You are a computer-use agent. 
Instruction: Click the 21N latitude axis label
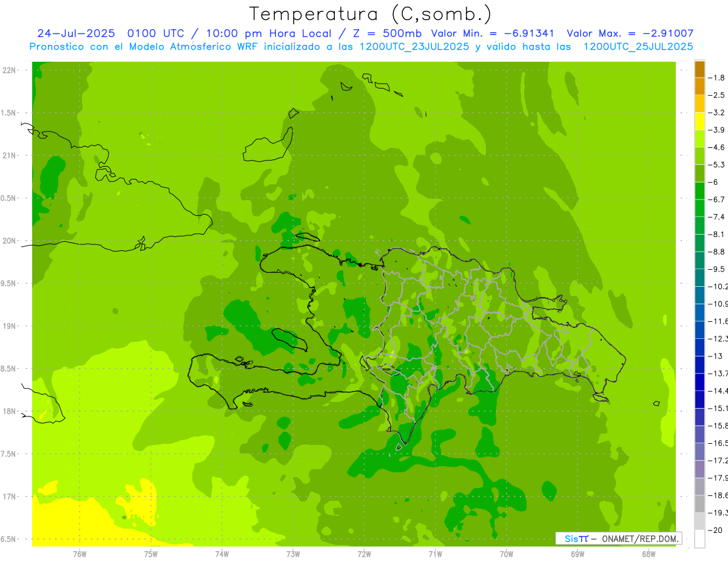point(9,156)
